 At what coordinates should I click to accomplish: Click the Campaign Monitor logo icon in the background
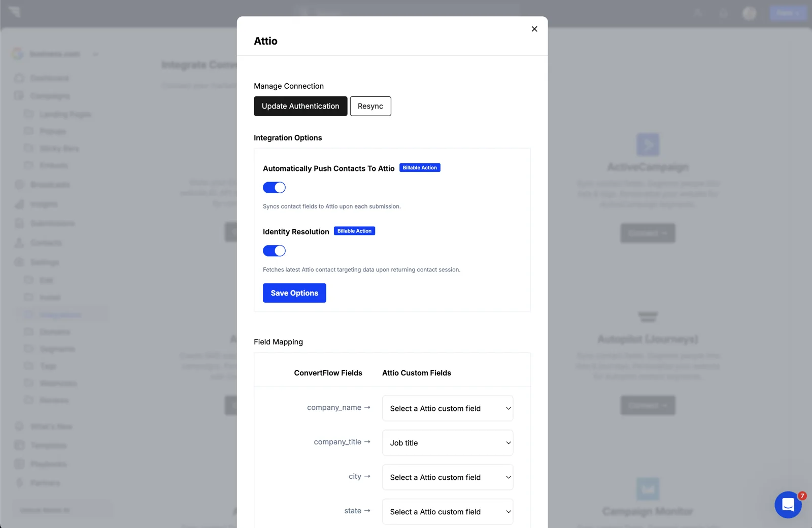click(648, 489)
